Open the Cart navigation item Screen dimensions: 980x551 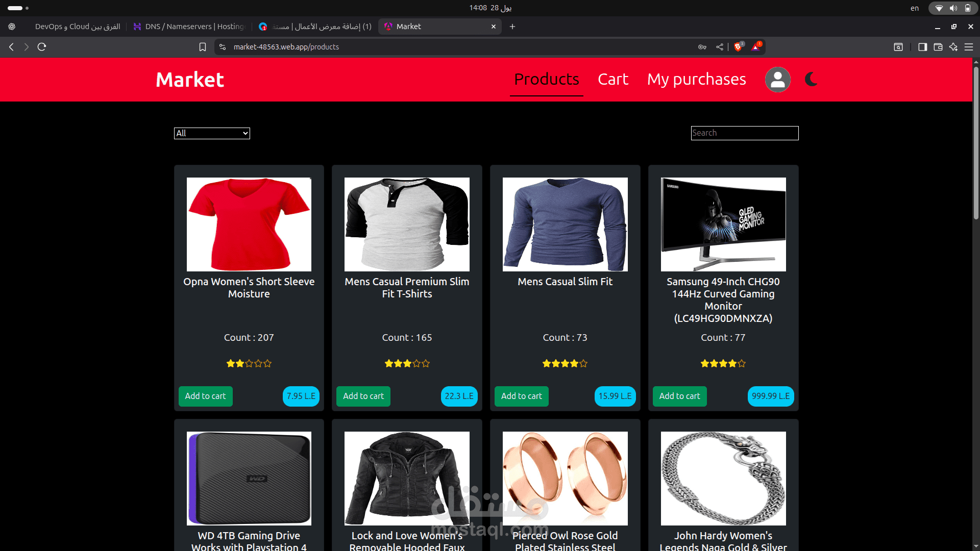pyautogui.click(x=612, y=79)
